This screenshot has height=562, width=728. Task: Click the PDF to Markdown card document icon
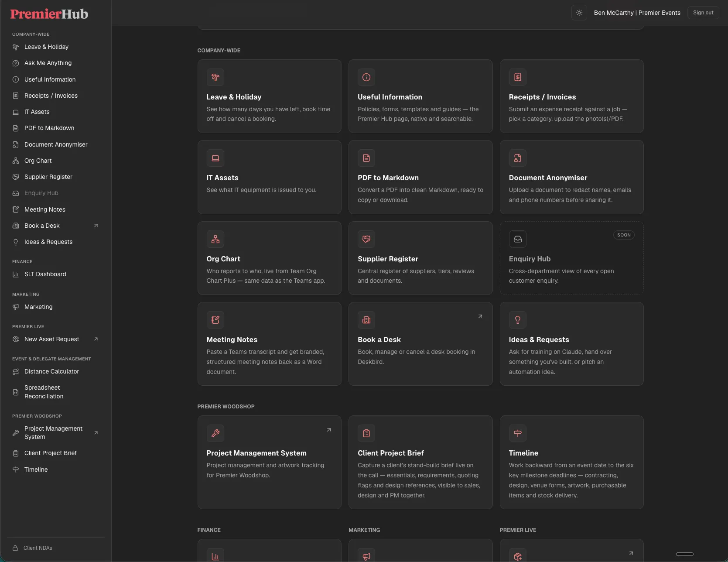pyautogui.click(x=366, y=158)
